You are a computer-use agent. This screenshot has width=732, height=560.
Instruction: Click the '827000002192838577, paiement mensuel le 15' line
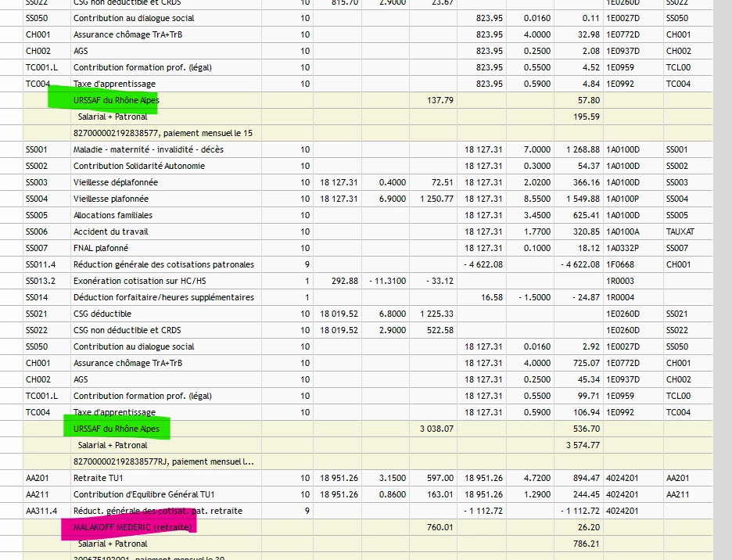coord(163,133)
